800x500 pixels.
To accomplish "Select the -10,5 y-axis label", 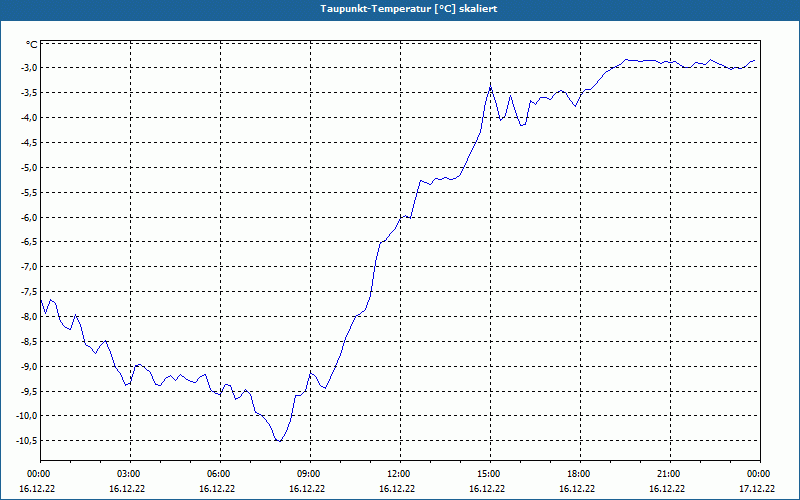I will (27, 441).
